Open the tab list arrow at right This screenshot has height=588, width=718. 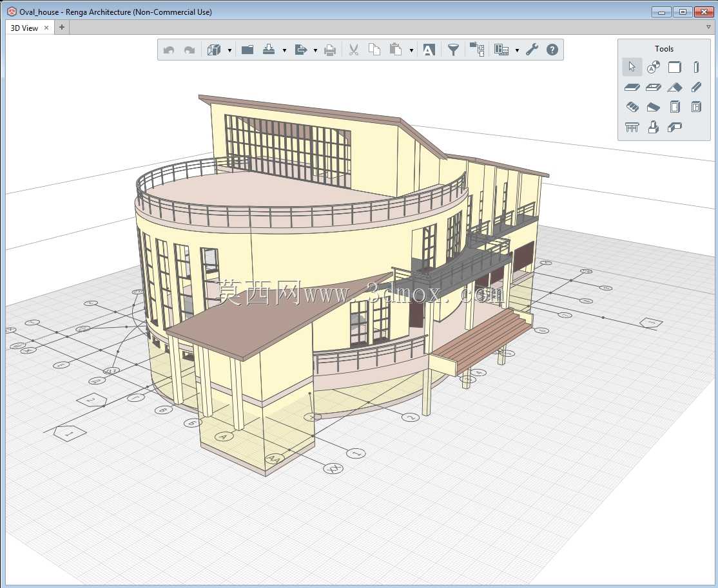708,27
